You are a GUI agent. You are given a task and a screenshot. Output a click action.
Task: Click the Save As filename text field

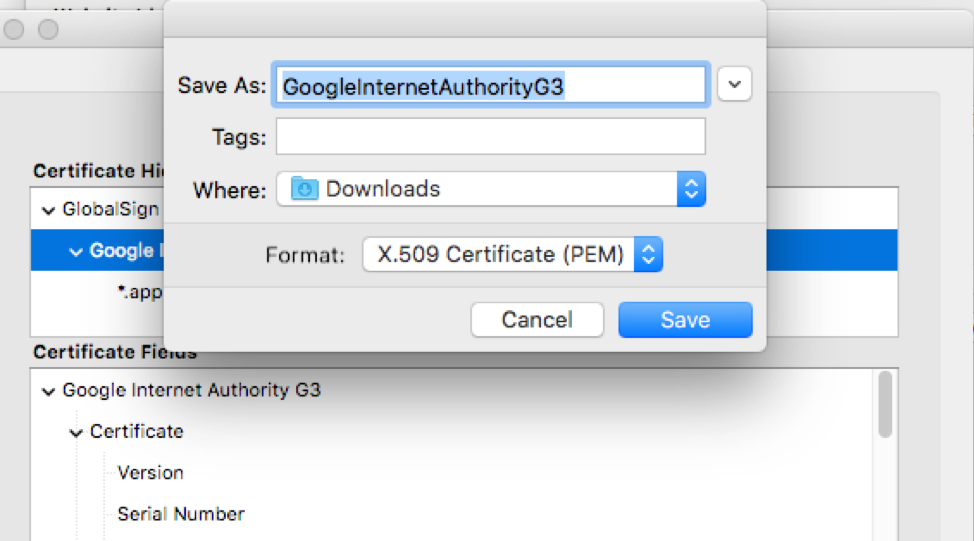493,86
